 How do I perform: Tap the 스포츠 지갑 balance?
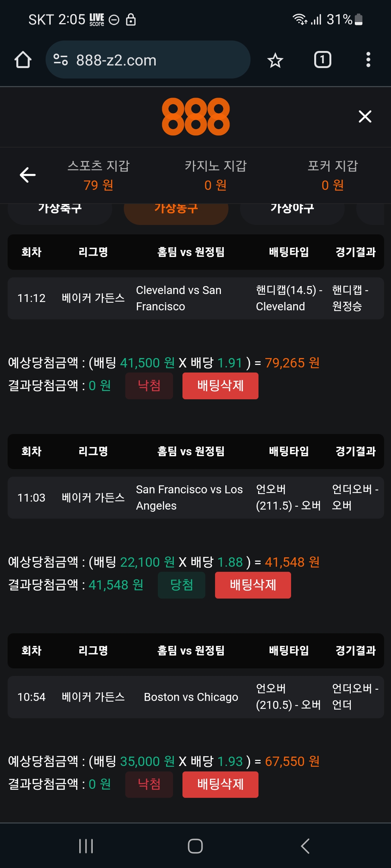(98, 185)
